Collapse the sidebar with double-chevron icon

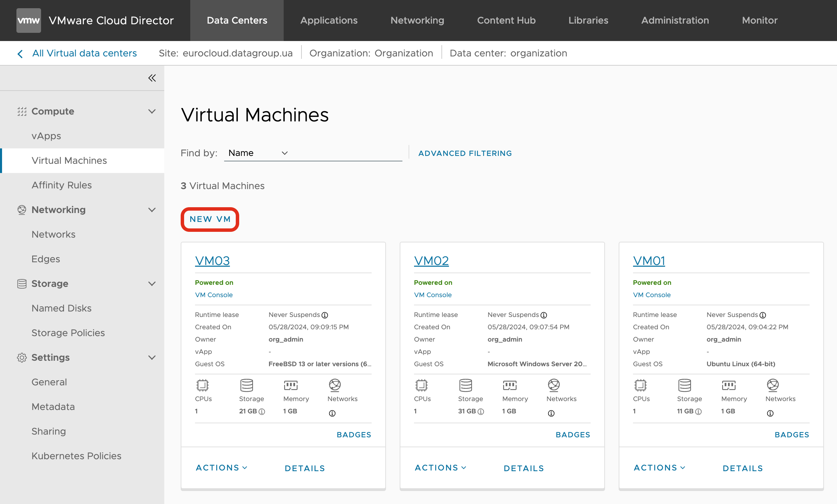[x=152, y=78]
